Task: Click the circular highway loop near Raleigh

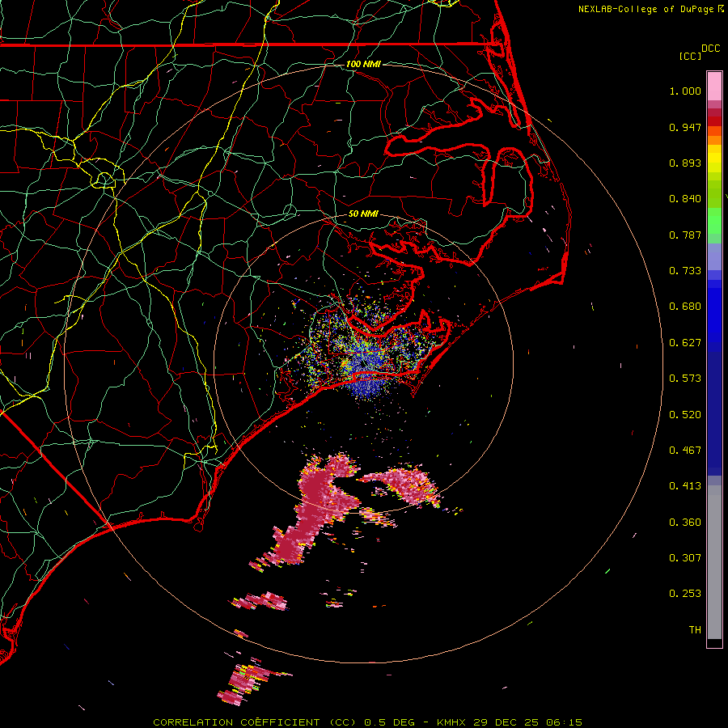Action: pyautogui.click(x=104, y=180)
